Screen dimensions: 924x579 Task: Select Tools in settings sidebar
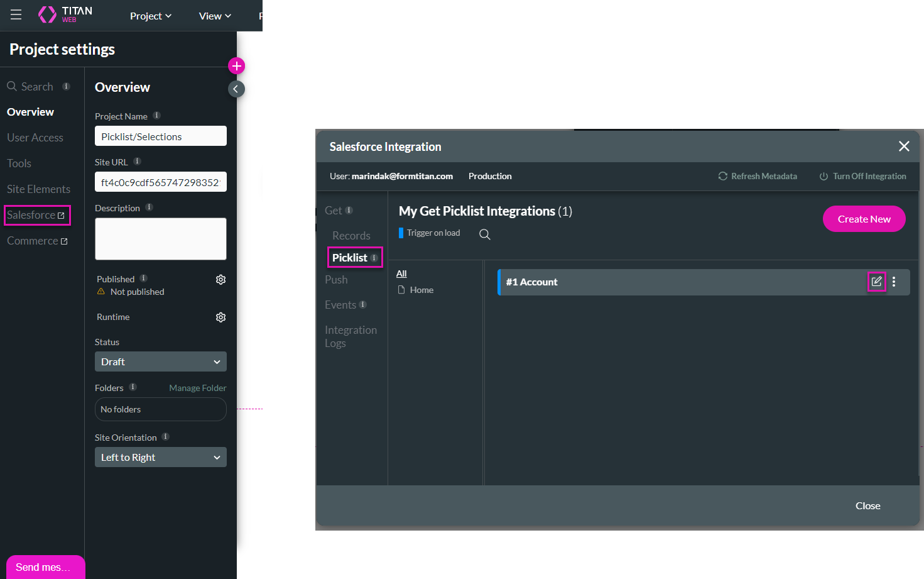tap(19, 163)
